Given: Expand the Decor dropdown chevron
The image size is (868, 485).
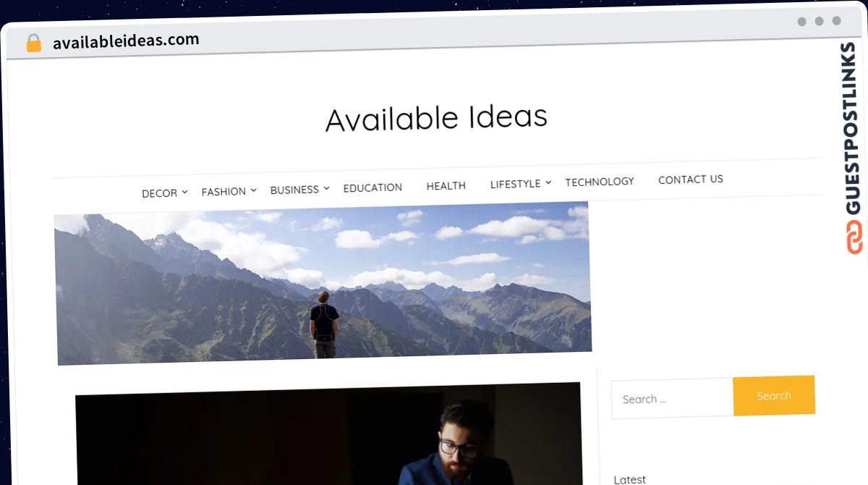Looking at the screenshot, I should [x=184, y=192].
